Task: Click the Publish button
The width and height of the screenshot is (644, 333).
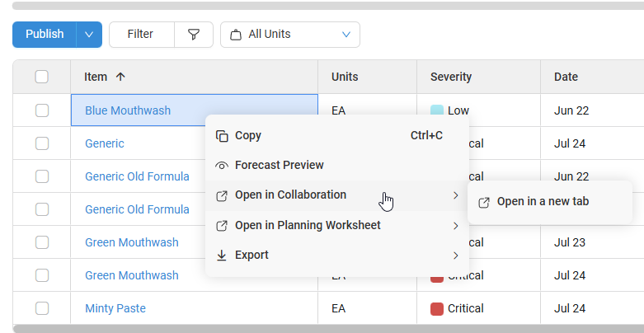Action: point(45,34)
